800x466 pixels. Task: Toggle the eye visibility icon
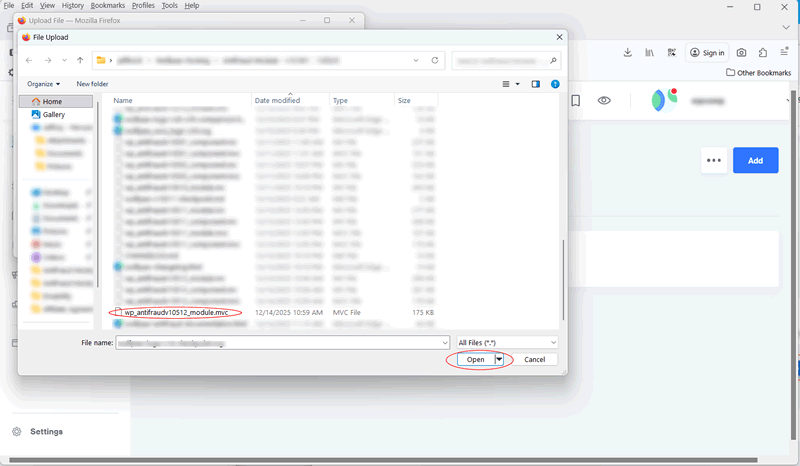[x=604, y=101]
